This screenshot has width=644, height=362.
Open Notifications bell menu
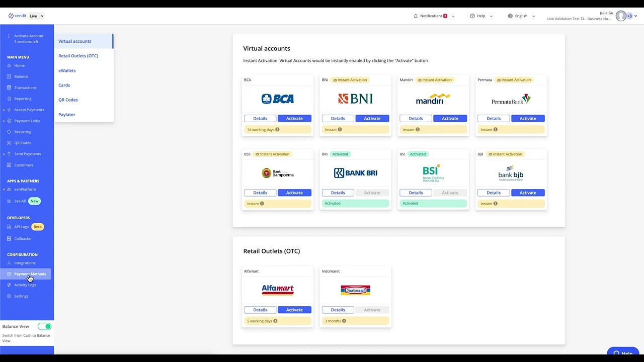tap(434, 16)
